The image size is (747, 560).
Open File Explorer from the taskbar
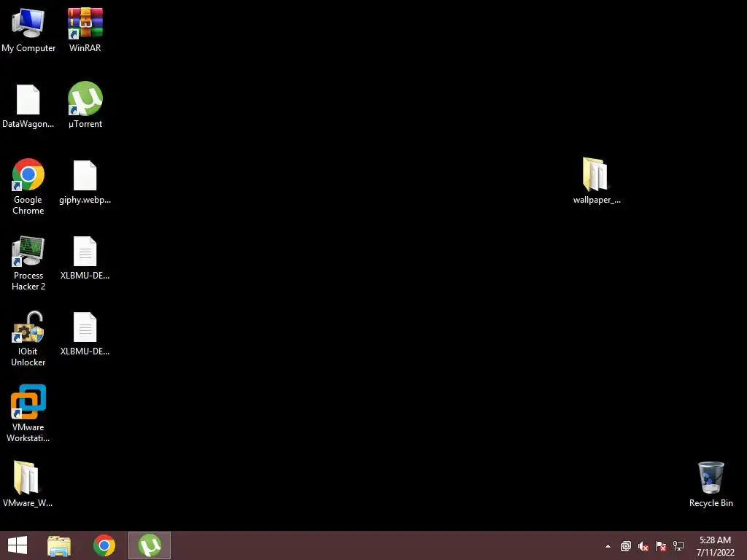pos(59,545)
